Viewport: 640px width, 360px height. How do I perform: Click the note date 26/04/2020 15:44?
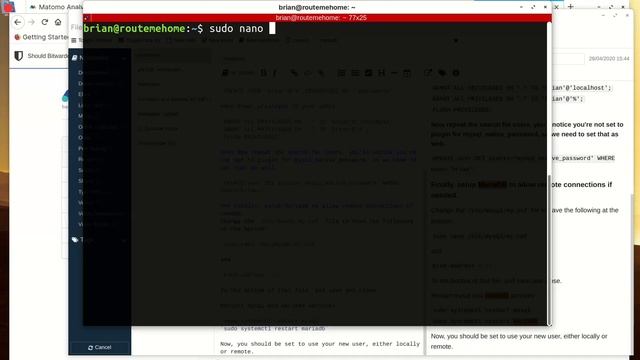(x=609, y=59)
